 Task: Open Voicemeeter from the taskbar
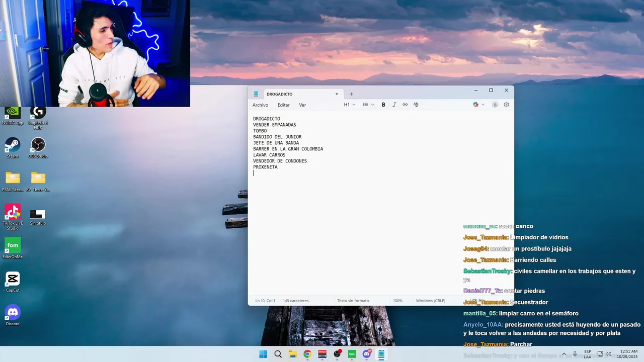click(x=323, y=354)
